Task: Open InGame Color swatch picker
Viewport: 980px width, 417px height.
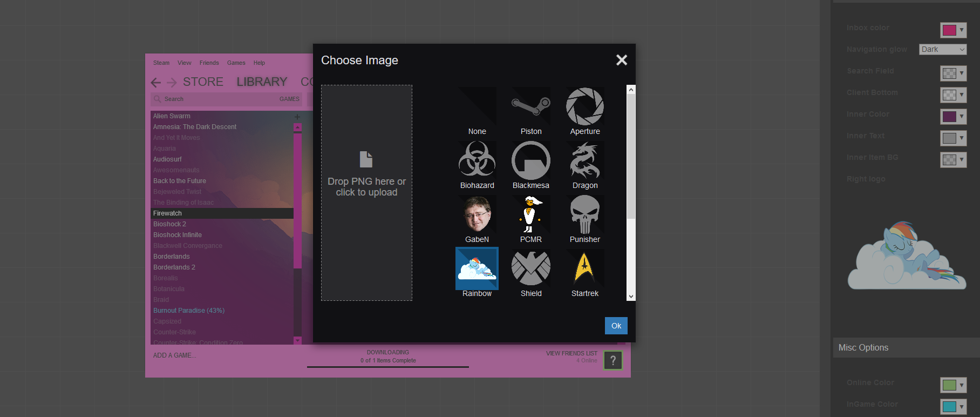Action: (x=953, y=406)
